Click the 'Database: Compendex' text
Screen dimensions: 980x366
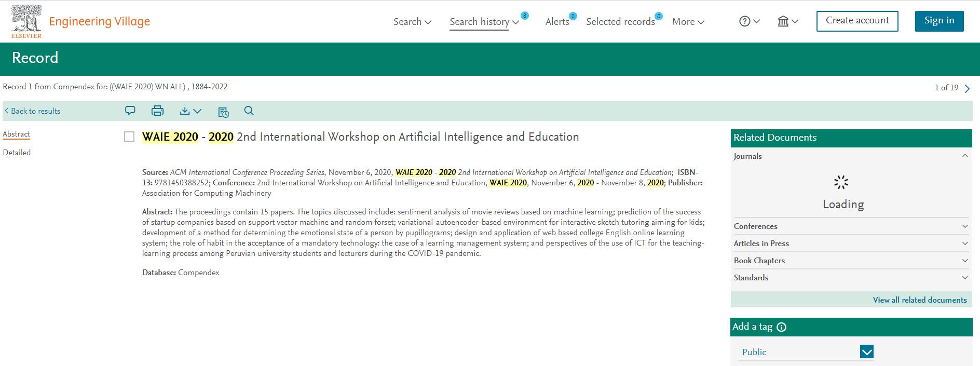coord(181,273)
